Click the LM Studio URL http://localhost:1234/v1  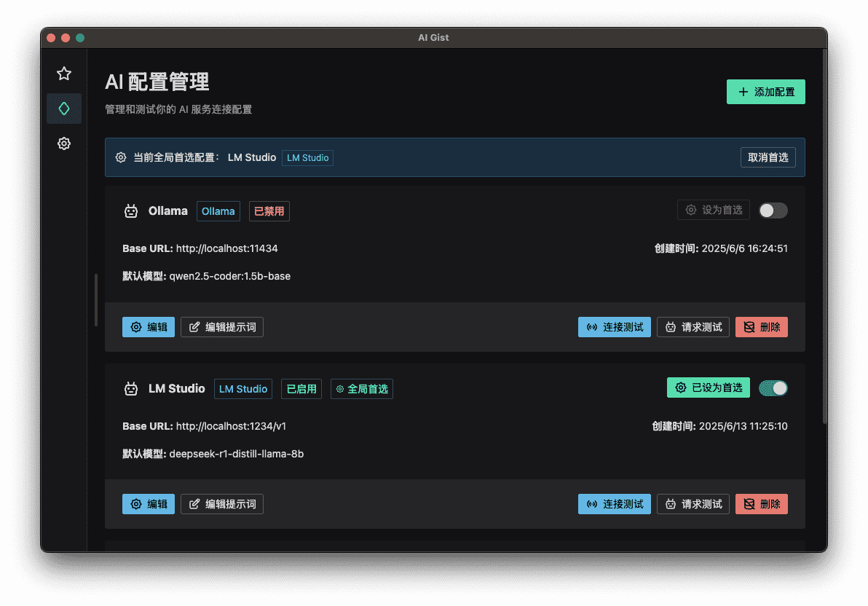231,427
